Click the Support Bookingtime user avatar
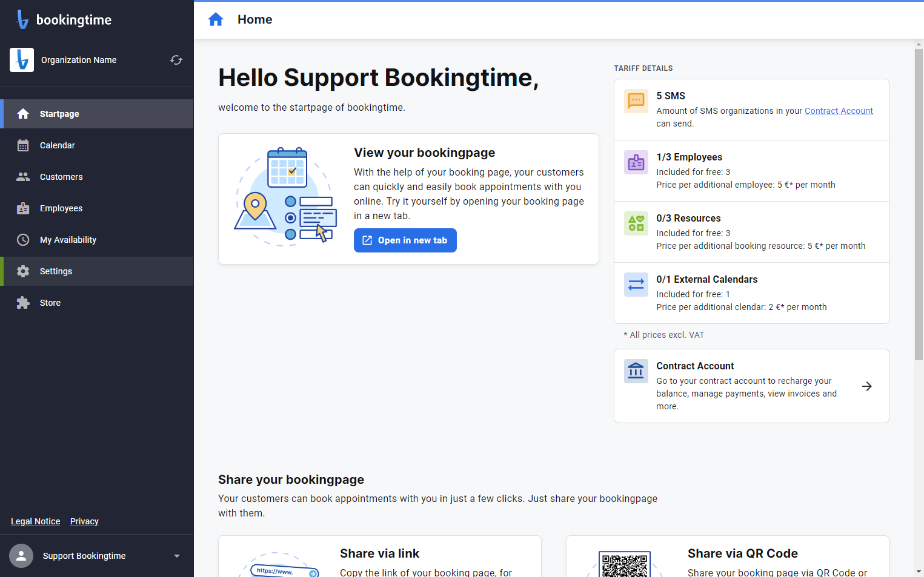The width and height of the screenshot is (924, 577). (x=21, y=556)
